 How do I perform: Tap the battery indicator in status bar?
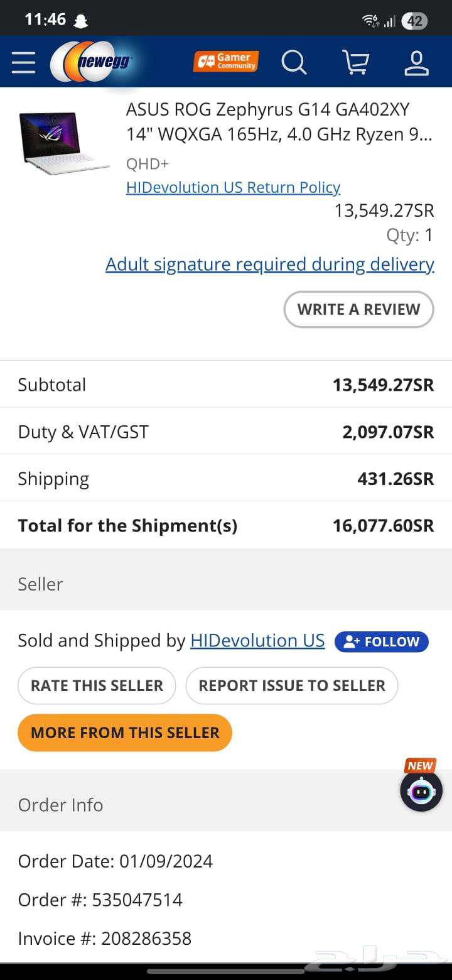click(x=414, y=21)
